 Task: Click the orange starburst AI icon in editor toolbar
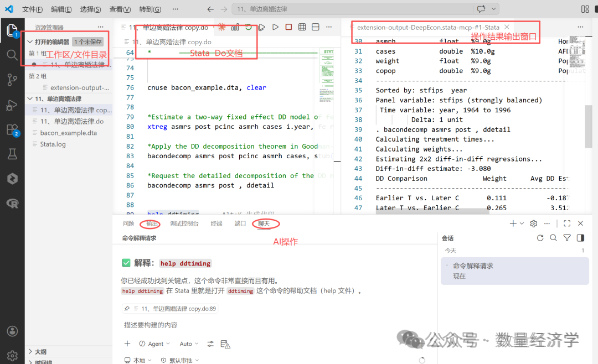221,27
